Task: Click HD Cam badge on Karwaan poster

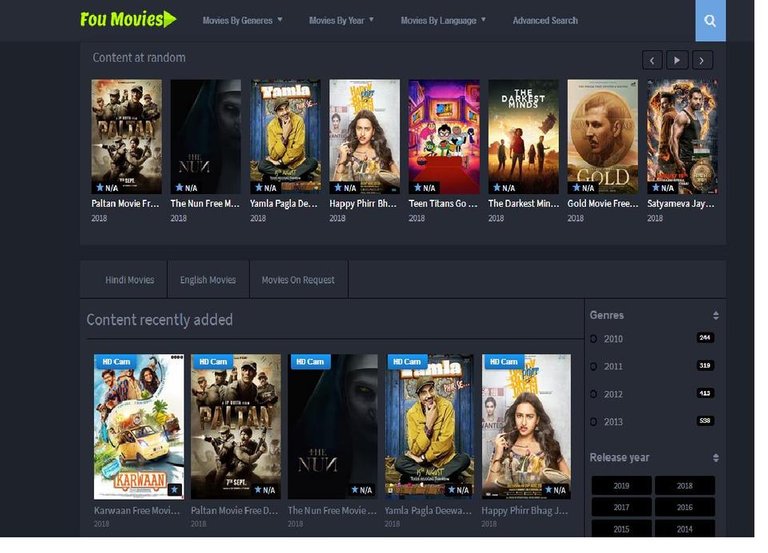Action: click(x=116, y=361)
